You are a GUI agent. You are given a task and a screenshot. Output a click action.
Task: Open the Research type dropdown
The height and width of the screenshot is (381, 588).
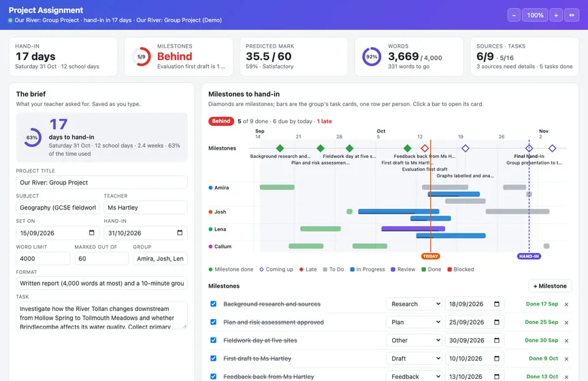[x=414, y=304]
